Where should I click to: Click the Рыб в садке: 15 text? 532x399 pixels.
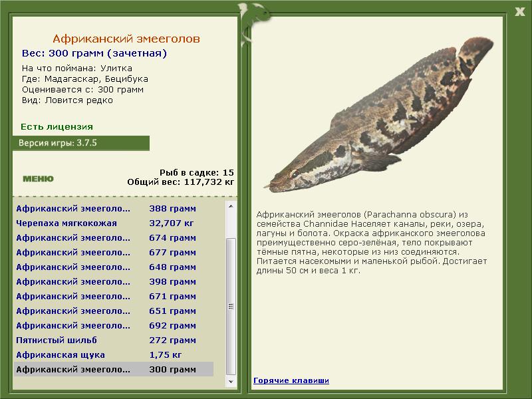tap(197, 172)
